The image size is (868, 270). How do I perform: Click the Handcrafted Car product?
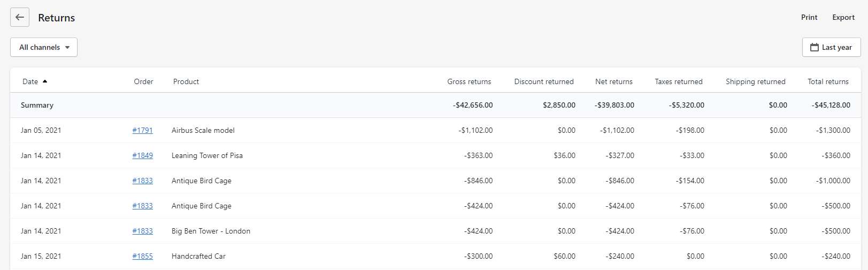tap(198, 256)
